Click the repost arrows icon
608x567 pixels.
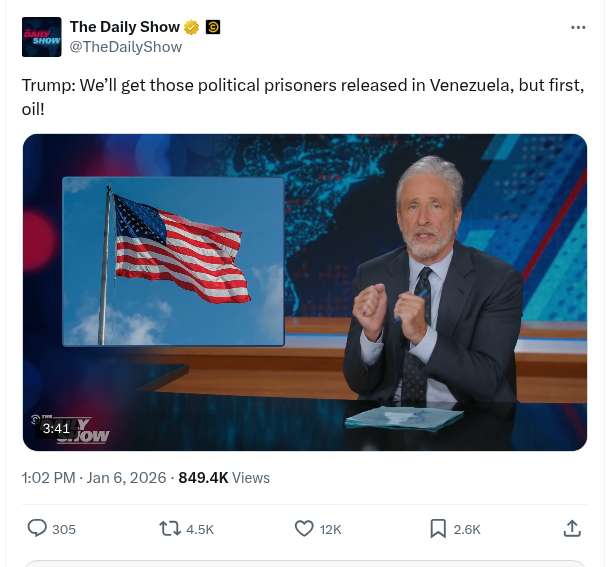[x=170, y=529]
